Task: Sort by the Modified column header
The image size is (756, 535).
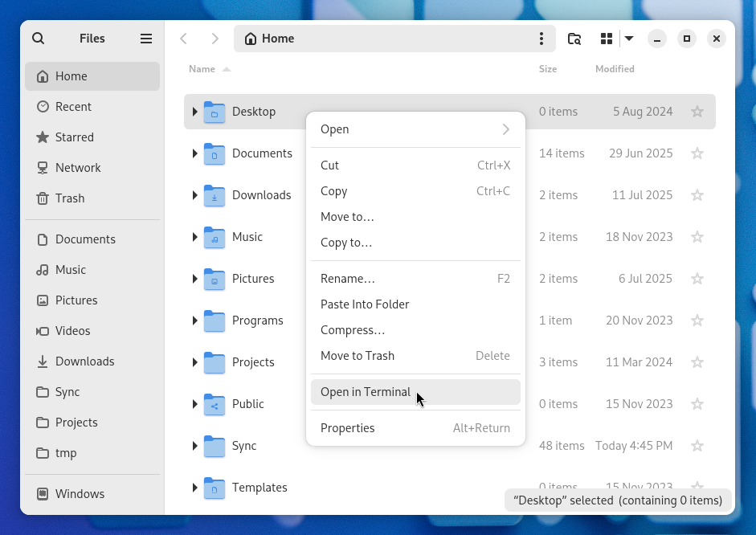Action: 615,69
